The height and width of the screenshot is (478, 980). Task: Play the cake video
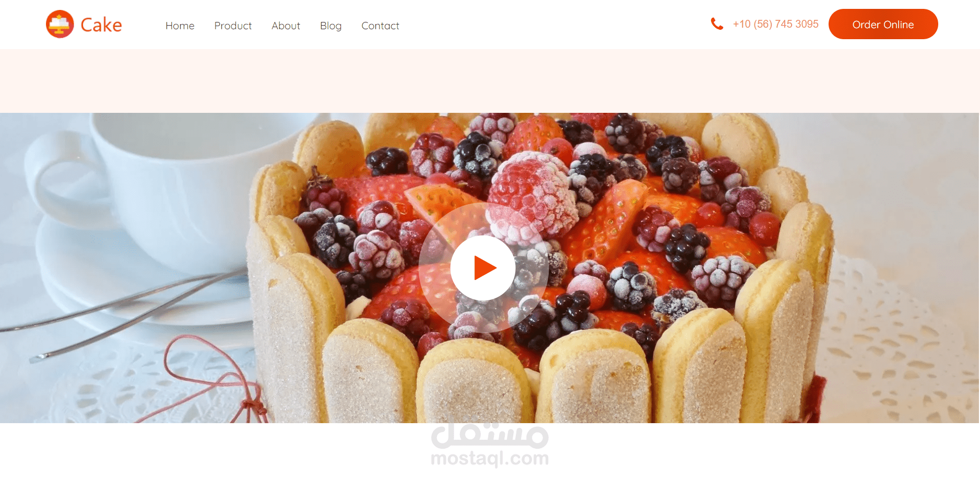[x=483, y=268]
